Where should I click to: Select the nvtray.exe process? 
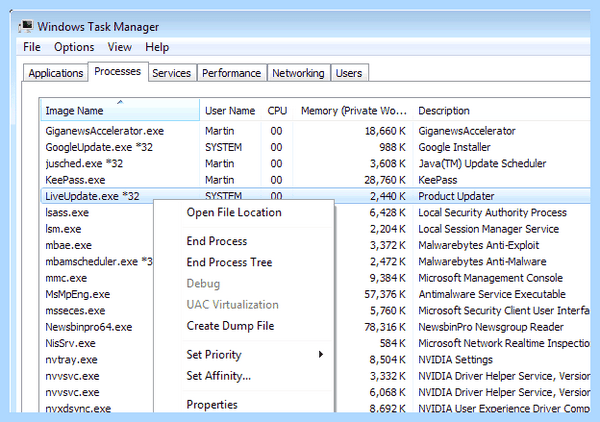[x=71, y=360]
